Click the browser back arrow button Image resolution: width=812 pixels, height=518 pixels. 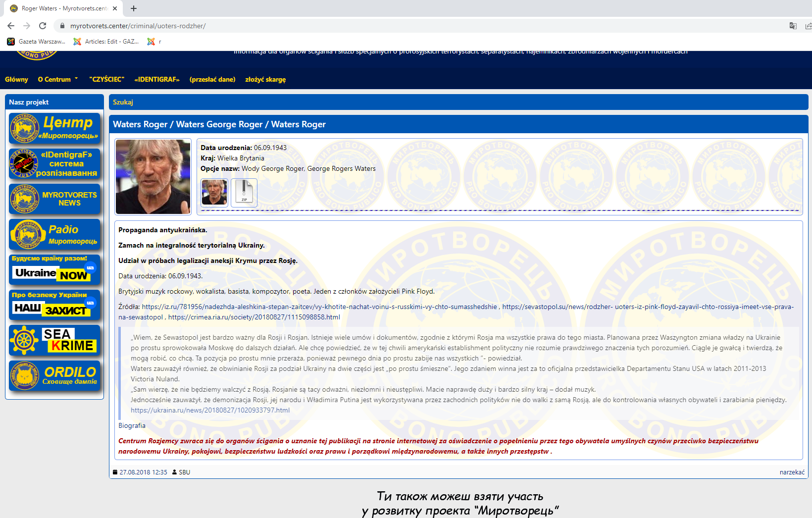coord(11,26)
